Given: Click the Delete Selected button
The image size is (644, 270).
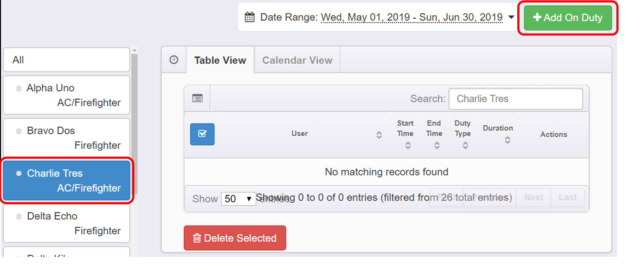Looking at the screenshot, I should (235, 238).
